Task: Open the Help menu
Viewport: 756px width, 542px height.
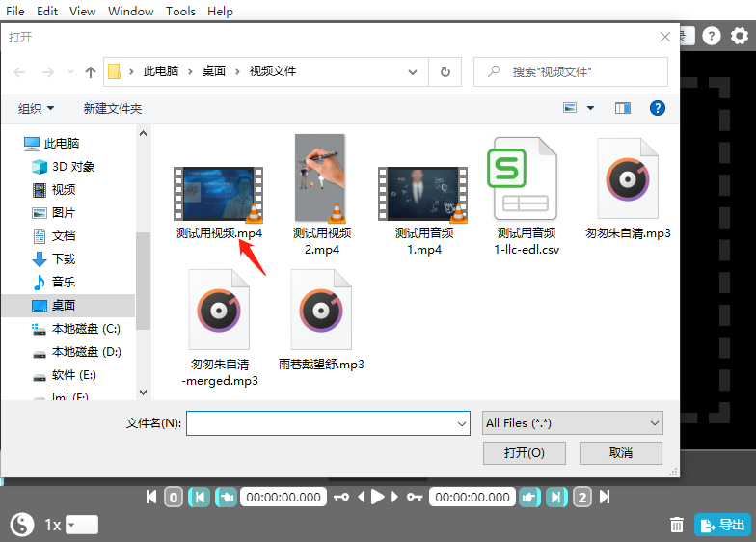Action: tap(220, 11)
